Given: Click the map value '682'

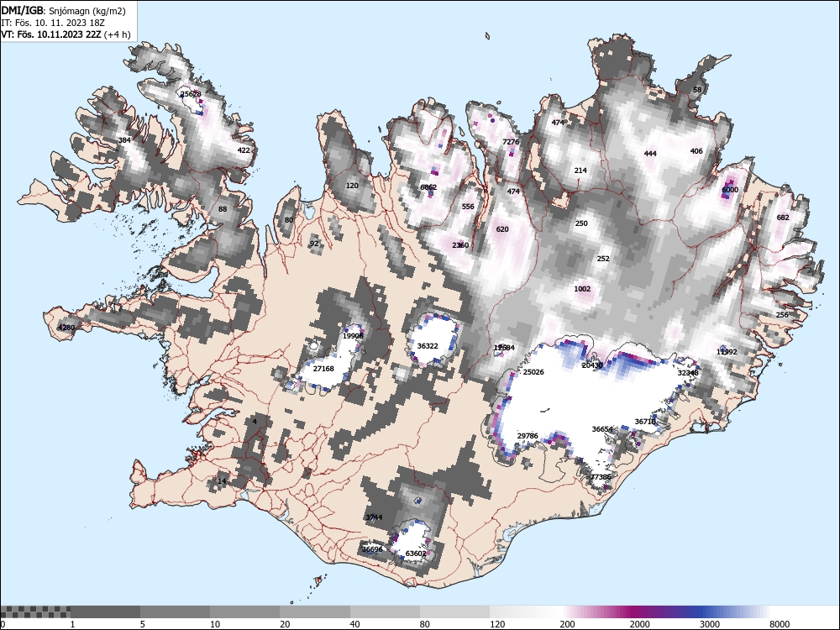Looking at the screenshot, I should coord(783,217).
